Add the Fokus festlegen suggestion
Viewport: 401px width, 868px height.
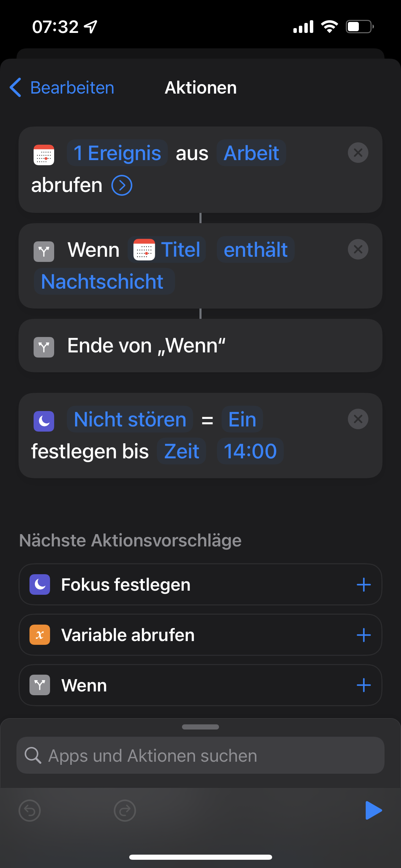click(x=363, y=584)
